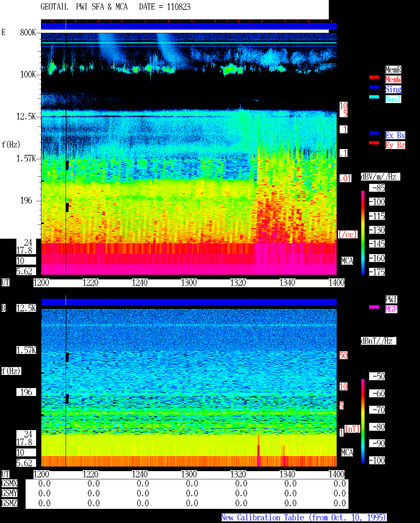Click the UT label below the E panel
The height and width of the screenshot is (523, 420).
click(5, 283)
